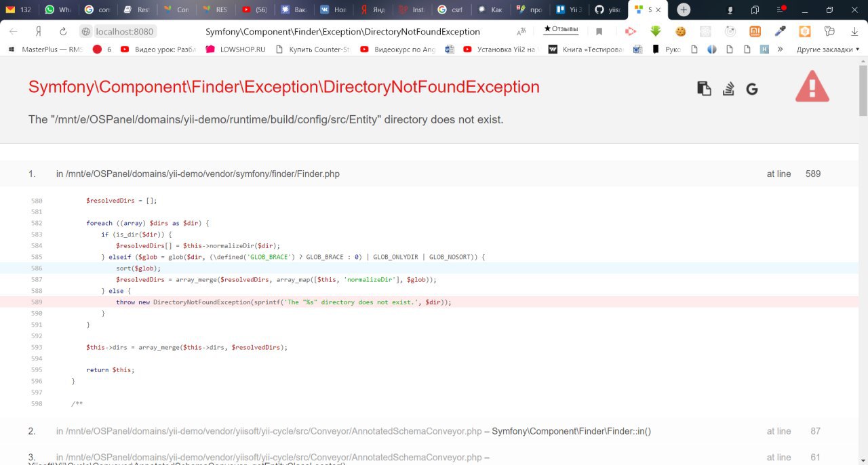Viewport: 868px width, 465px height.
Task: Open the orange Mi extension icon
Action: (755, 31)
